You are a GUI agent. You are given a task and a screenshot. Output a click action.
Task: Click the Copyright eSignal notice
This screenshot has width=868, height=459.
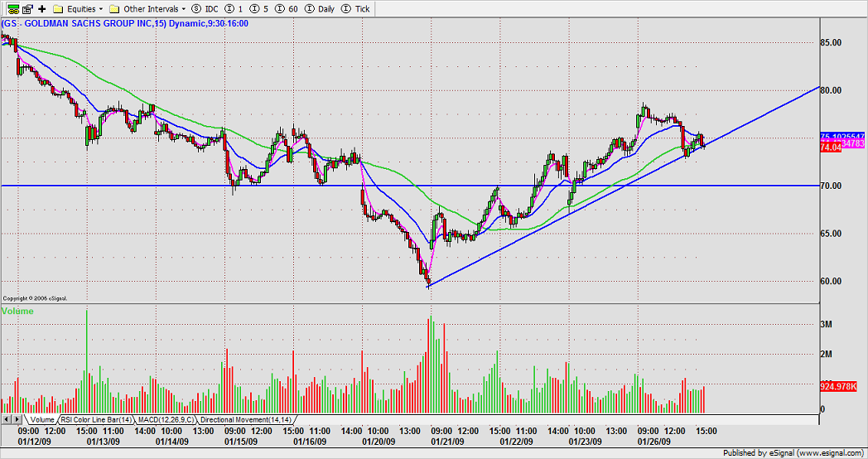[35, 298]
